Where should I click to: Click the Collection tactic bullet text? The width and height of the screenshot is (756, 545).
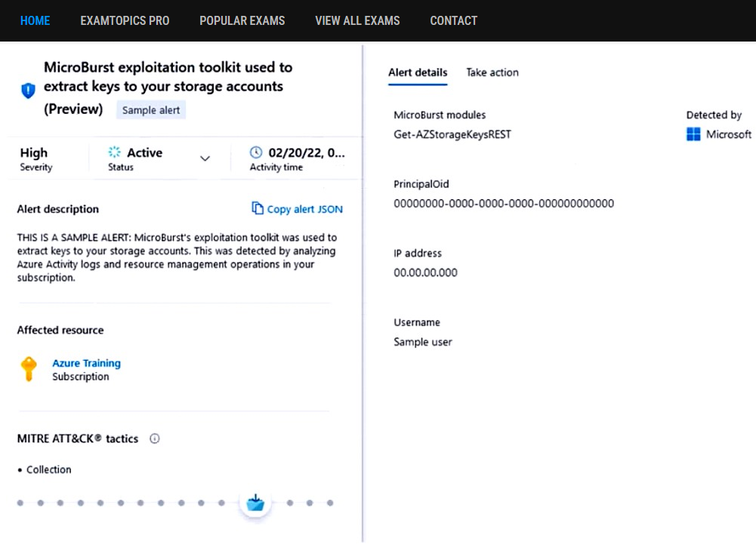(x=48, y=470)
